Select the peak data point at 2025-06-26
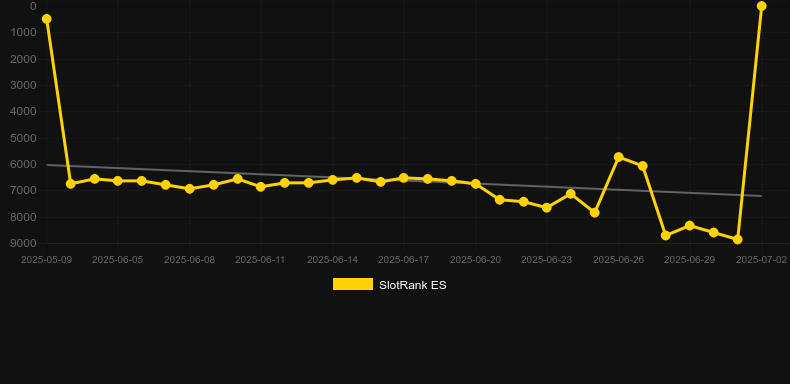This screenshot has width=790, height=384. click(619, 157)
